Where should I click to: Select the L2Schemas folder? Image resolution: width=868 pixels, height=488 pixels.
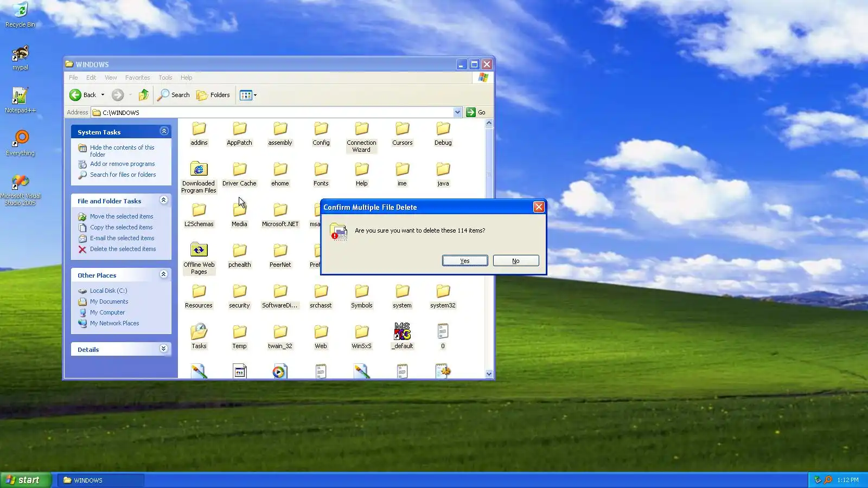pyautogui.click(x=199, y=215)
